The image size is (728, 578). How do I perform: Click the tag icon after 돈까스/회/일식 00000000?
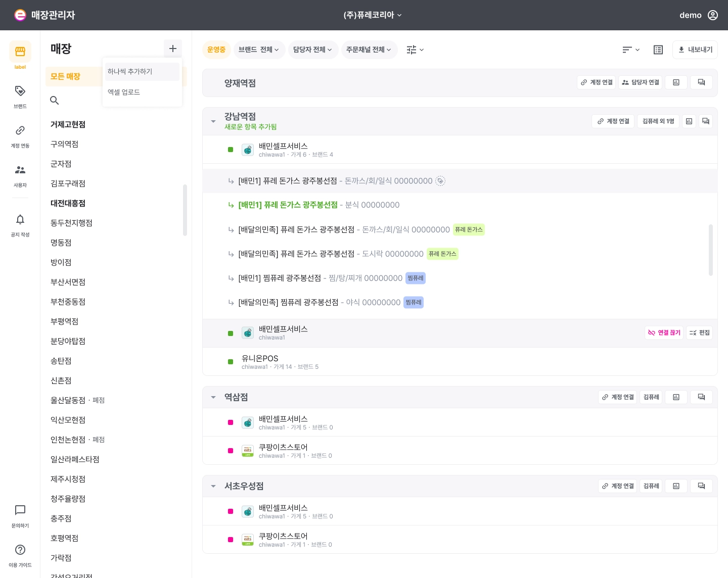(x=440, y=181)
